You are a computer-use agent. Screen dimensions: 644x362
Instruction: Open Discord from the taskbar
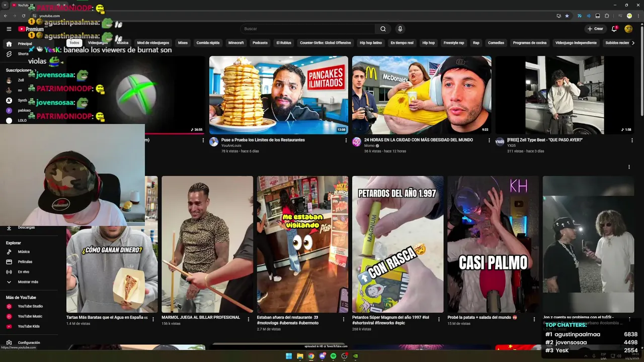coord(322,356)
